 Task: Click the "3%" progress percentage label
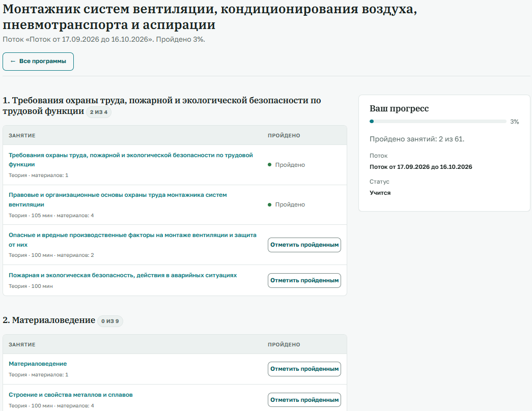[514, 122]
